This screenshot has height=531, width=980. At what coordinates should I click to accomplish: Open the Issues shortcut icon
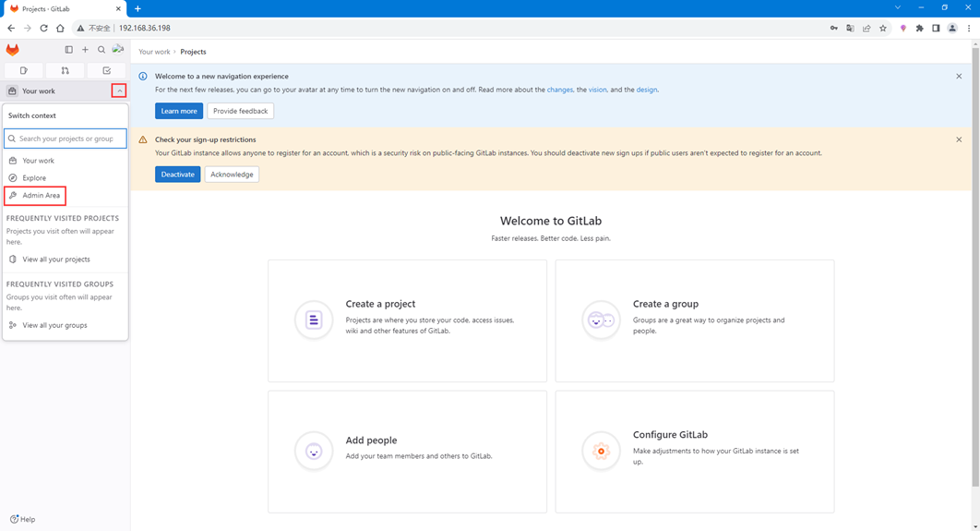pyautogui.click(x=24, y=71)
